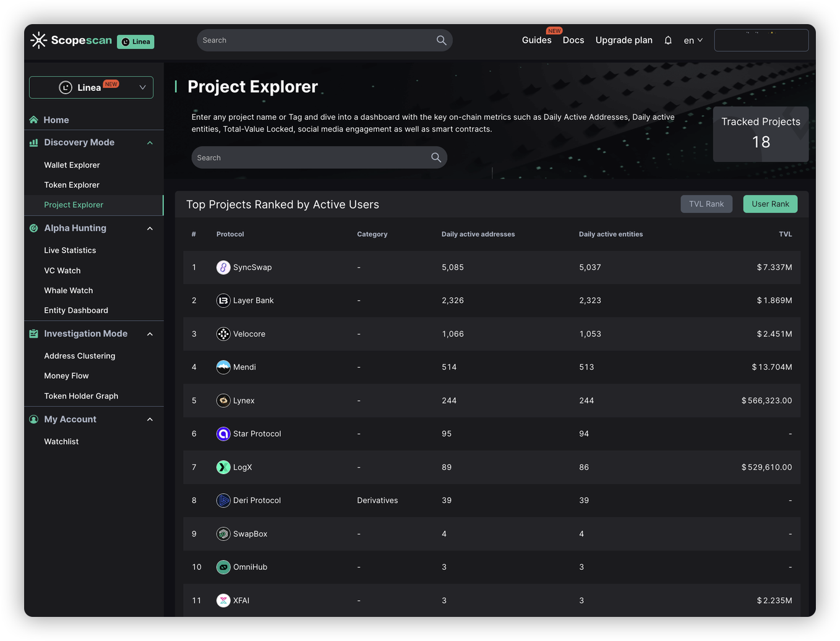Click the Project Explorer search magnifier icon
The width and height of the screenshot is (840, 641).
(436, 158)
